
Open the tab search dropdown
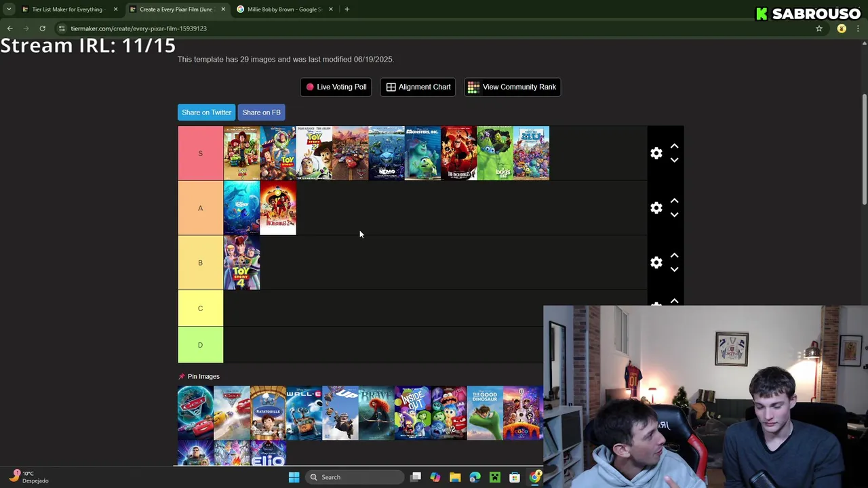pos(8,9)
